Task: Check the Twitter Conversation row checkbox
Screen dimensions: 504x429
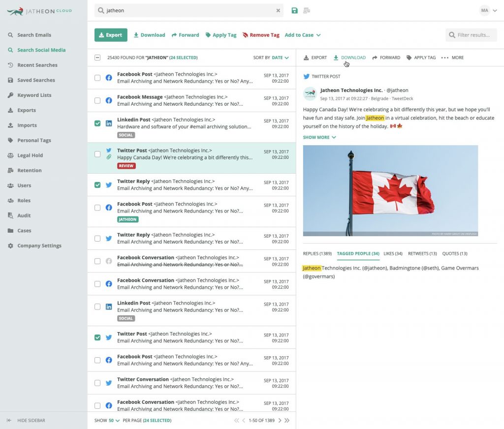Action: tap(97, 383)
